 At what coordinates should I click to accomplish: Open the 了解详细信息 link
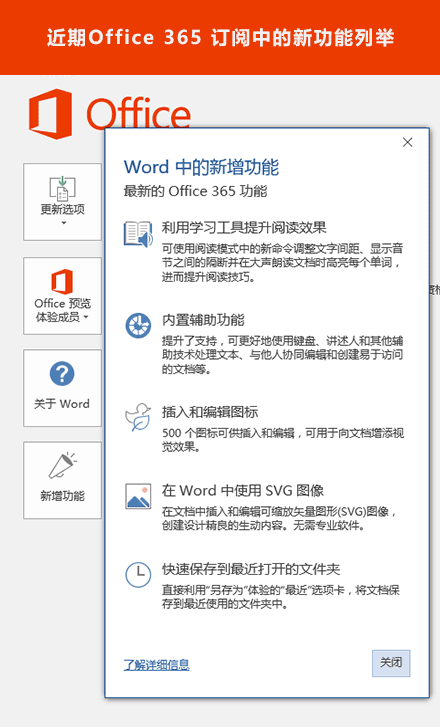pos(156,664)
